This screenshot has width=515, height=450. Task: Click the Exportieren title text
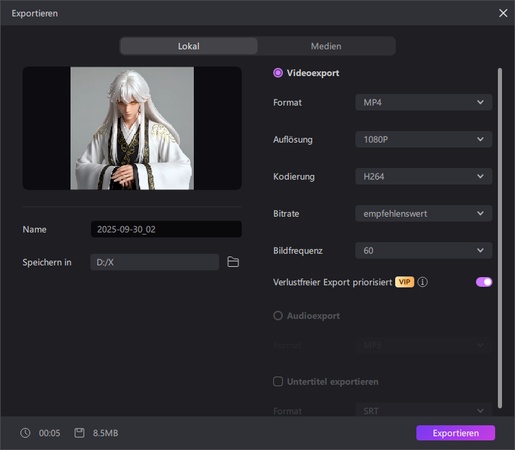point(35,13)
